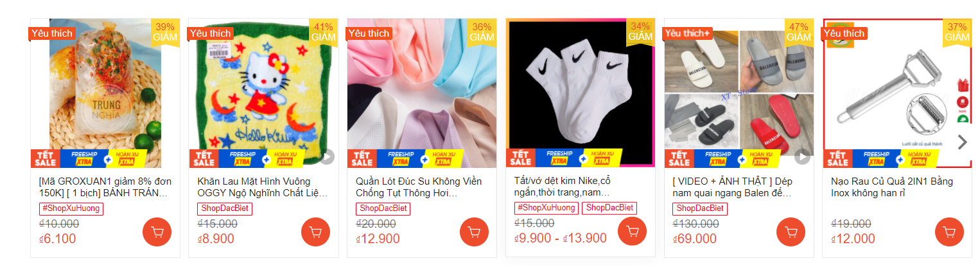Open the underwear fabric product image
This screenshot has width=980, height=276.
tap(422, 93)
